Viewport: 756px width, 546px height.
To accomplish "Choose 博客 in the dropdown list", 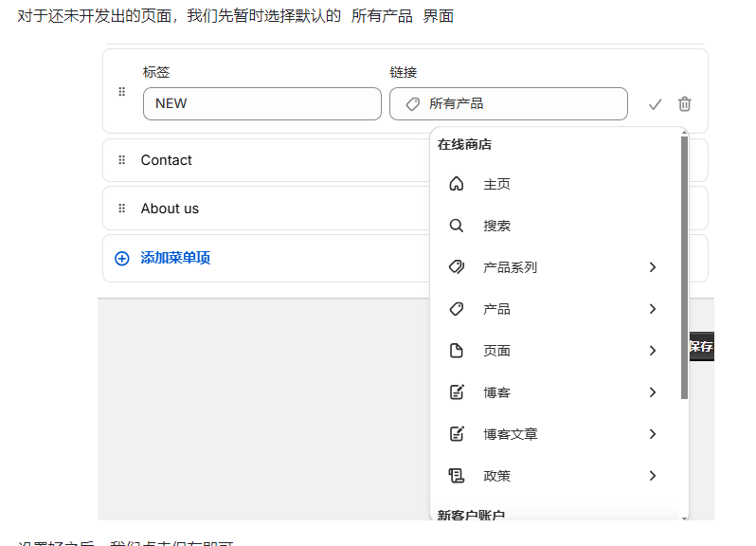I will click(x=554, y=392).
